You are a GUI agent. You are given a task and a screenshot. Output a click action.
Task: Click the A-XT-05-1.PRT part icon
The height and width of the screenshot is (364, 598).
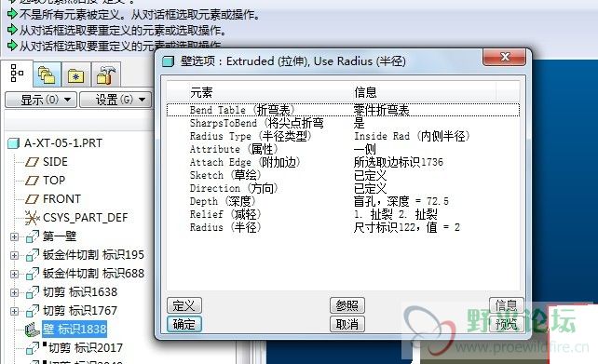click(13, 143)
